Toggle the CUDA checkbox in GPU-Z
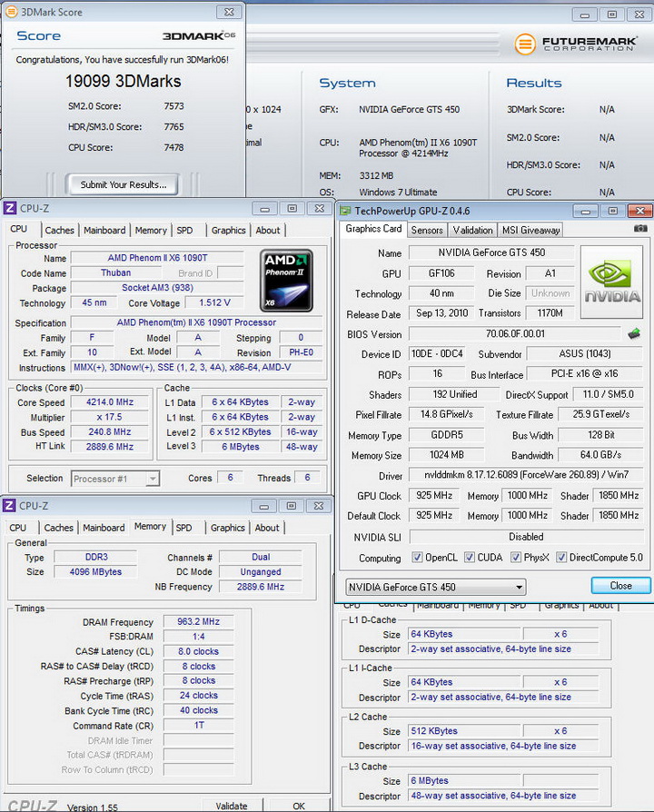The image size is (654, 812). point(469,557)
